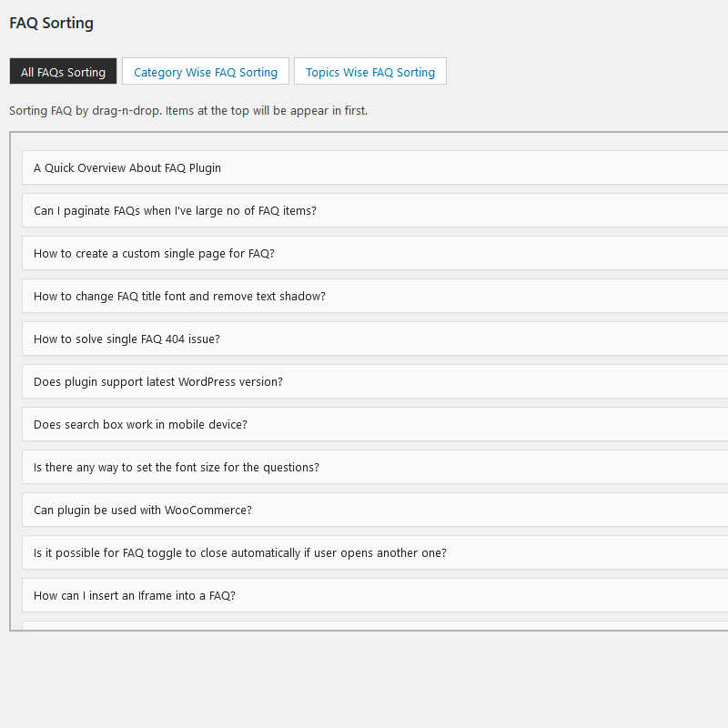Select the FAQ about setting question font size
Viewport: 728px width, 728px height.
coord(364,467)
